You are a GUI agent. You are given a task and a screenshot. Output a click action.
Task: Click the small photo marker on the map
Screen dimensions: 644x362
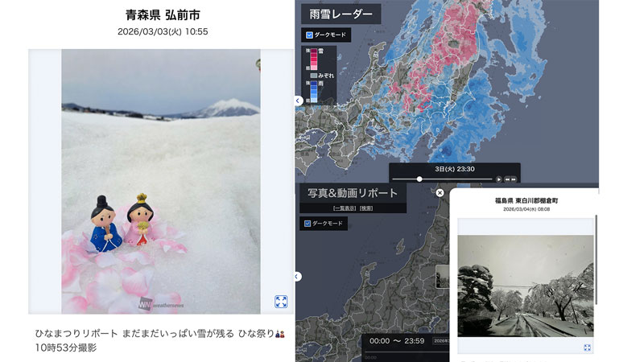(442, 276)
